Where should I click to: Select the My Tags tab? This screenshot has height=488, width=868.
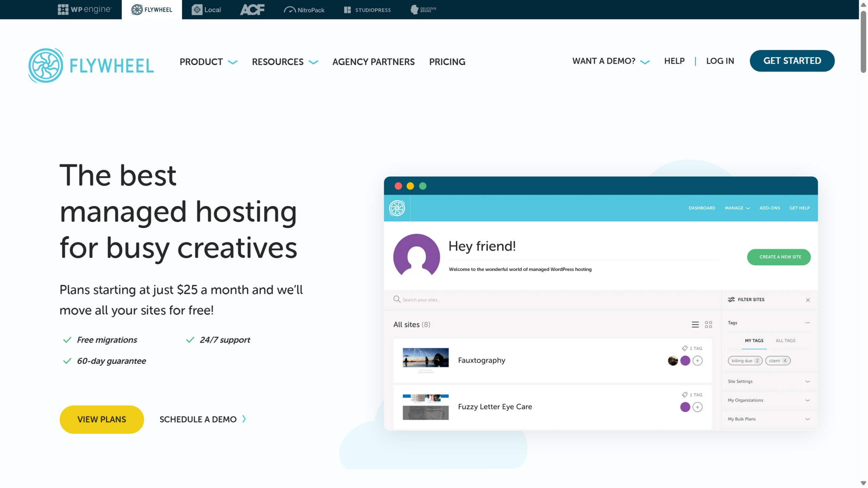tap(754, 341)
